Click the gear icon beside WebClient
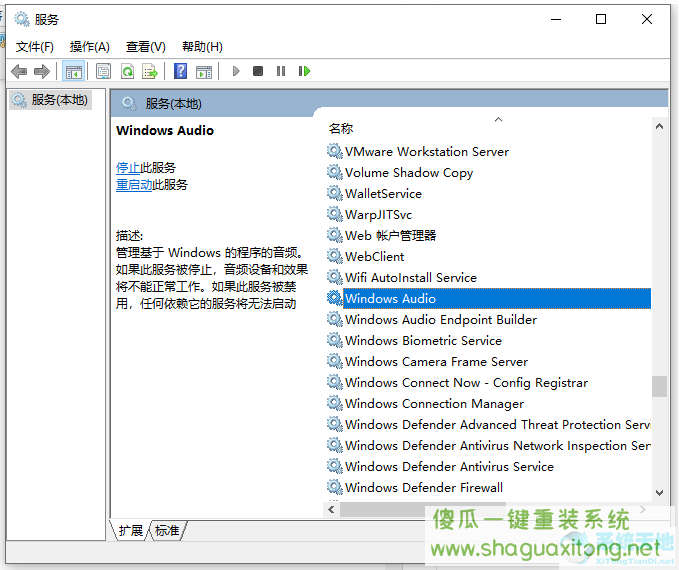 pos(334,256)
